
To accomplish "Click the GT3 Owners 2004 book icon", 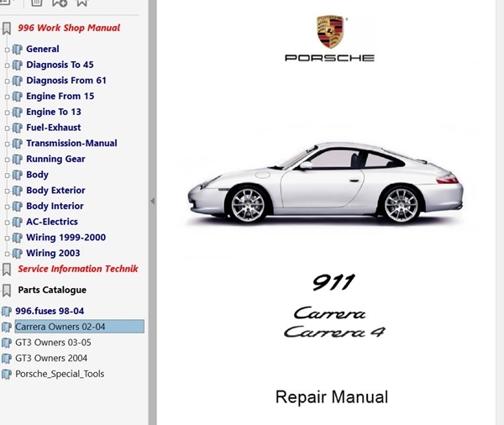I will point(7,359).
